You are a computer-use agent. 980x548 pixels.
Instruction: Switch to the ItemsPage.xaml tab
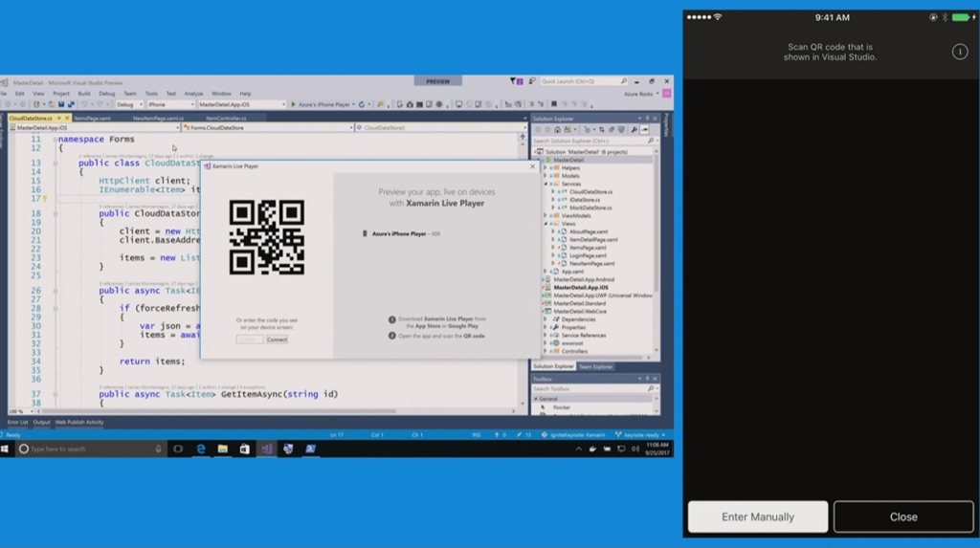click(93, 118)
